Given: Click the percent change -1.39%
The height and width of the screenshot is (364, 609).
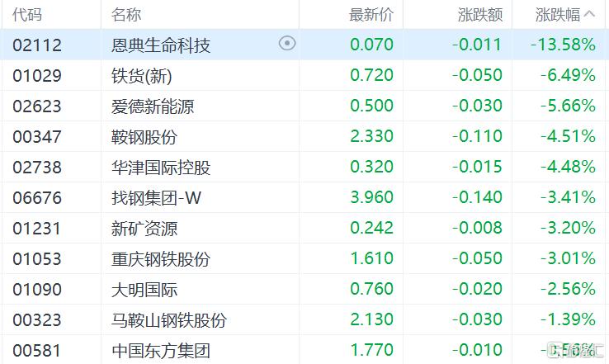Looking at the screenshot, I should tap(569, 319).
